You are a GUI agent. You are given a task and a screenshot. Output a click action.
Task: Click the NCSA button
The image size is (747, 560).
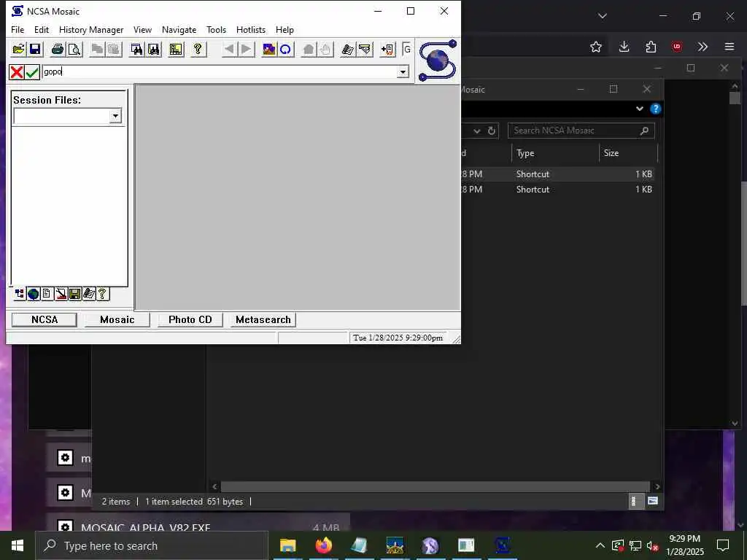(x=44, y=319)
